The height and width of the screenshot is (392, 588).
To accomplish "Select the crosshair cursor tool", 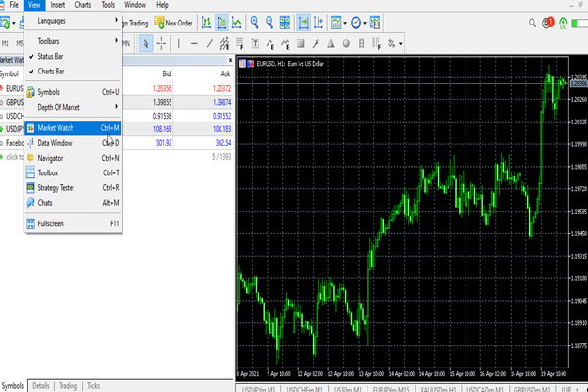I will click(x=162, y=42).
